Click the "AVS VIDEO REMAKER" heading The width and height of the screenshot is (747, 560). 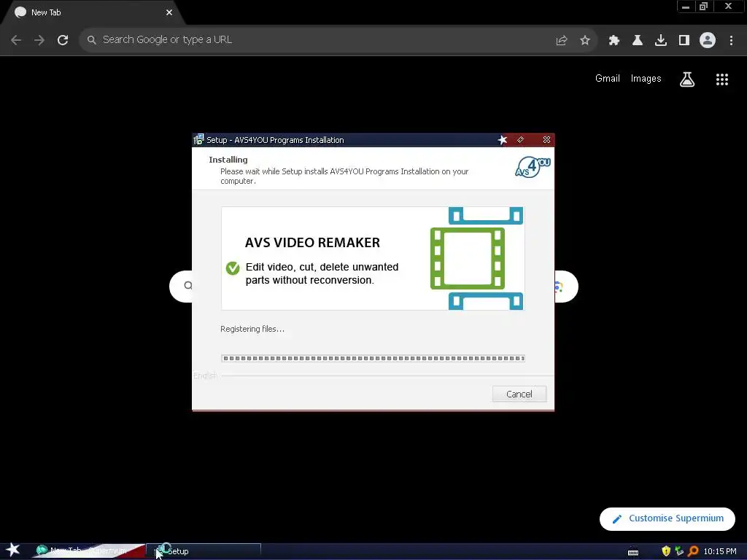tap(312, 243)
